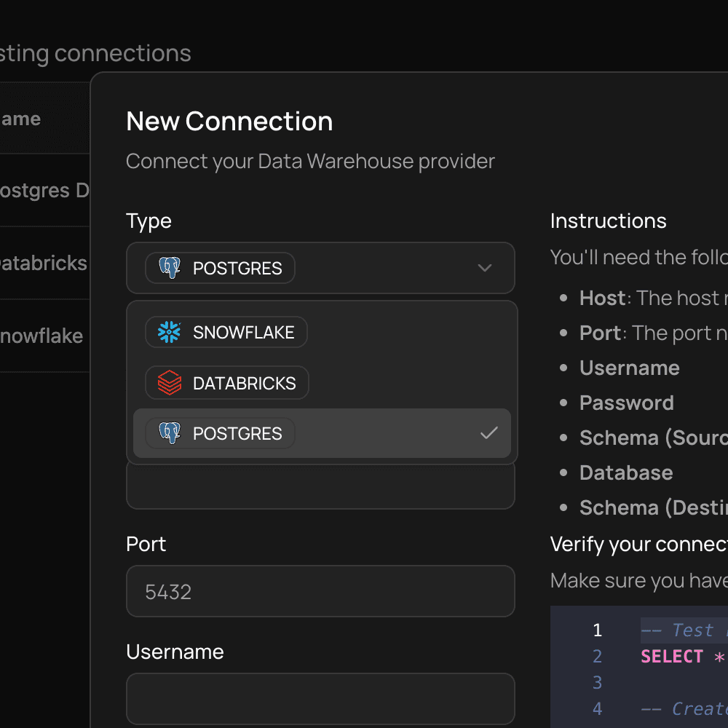Click inside the Username input field
The height and width of the screenshot is (728, 728).
click(x=320, y=699)
